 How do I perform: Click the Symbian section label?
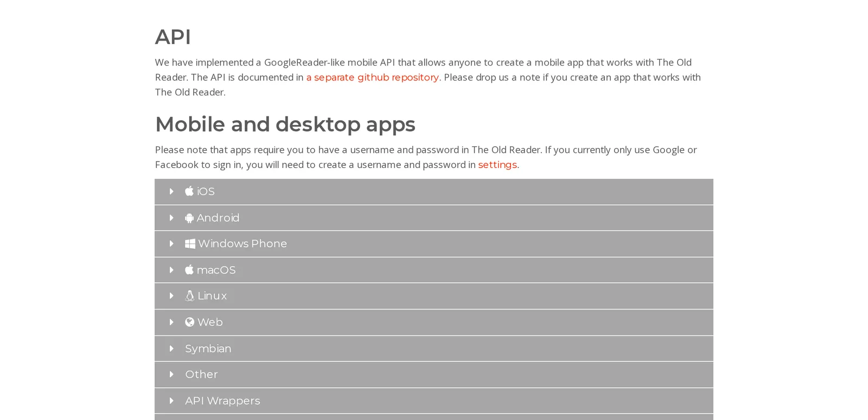pyautogui.click(x=208, y=348)
